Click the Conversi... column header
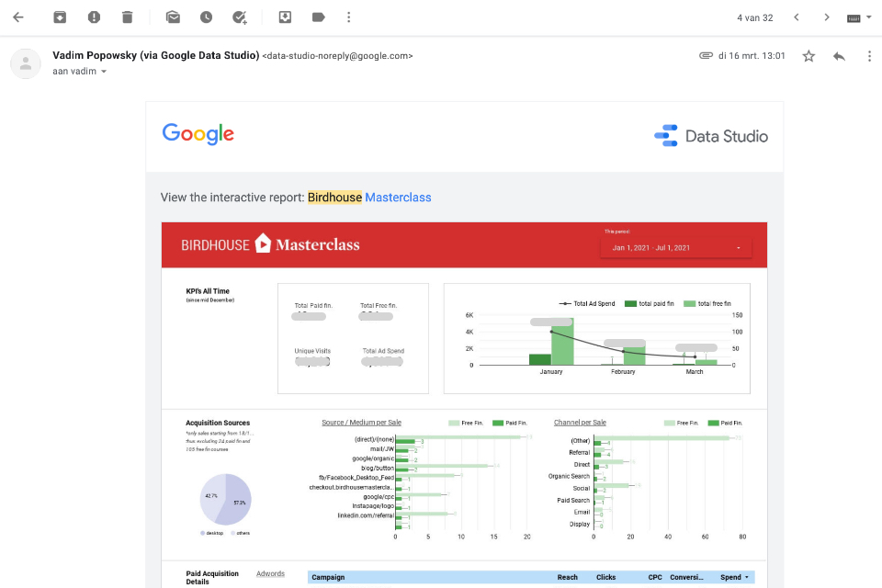Screen dimensions: 882x588 686,577
